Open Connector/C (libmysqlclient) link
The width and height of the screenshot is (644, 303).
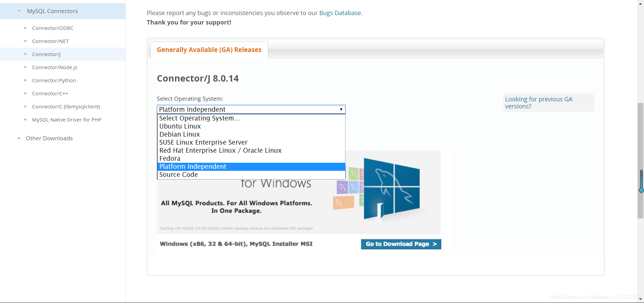pos(66,107)
